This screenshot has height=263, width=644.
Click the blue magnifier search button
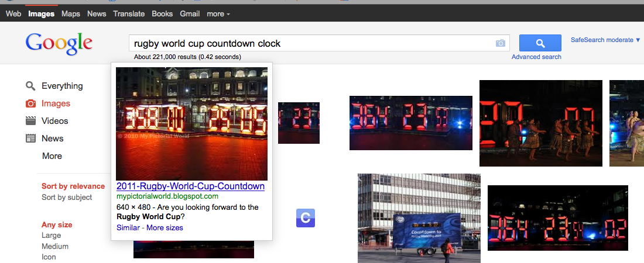tap(540, 43)
